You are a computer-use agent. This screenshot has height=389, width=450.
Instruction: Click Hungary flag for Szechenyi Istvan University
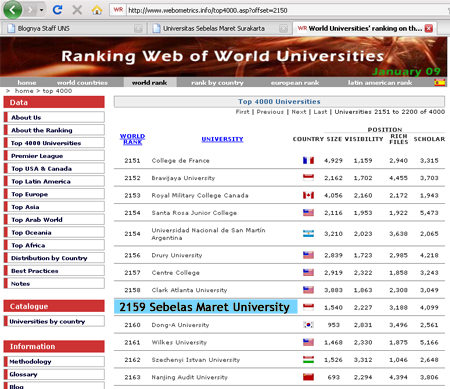click(308, 359)
